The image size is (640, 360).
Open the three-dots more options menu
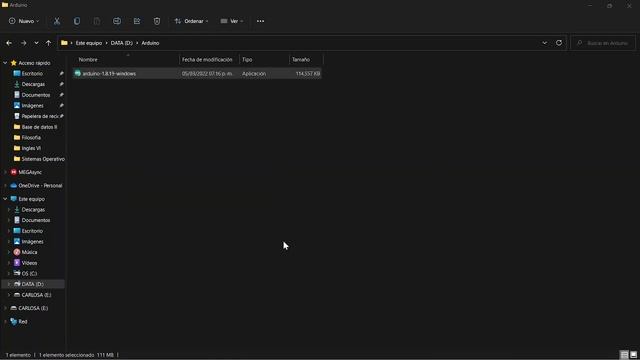pos(260,21)
